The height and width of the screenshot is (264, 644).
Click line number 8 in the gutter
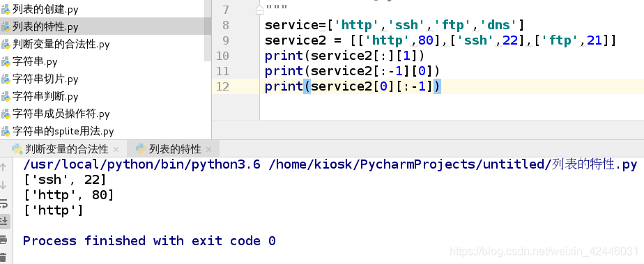coord(226,25)
